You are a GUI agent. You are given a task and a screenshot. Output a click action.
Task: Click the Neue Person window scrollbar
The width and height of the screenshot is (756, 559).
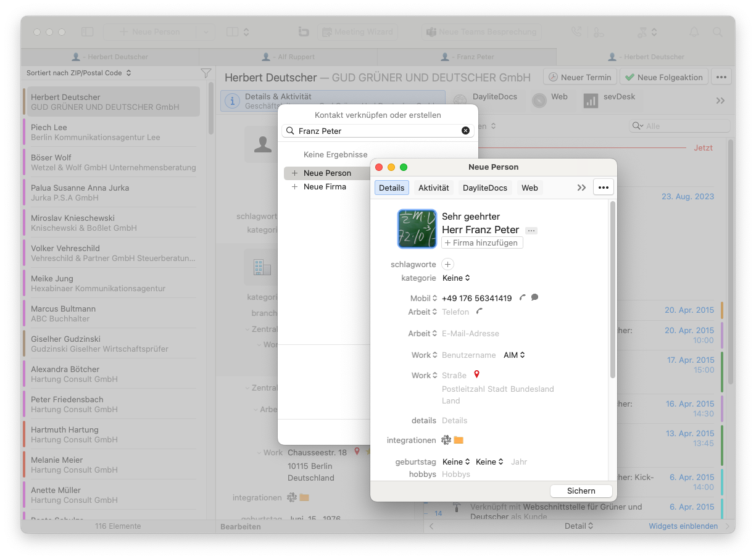tap(612, 290)
